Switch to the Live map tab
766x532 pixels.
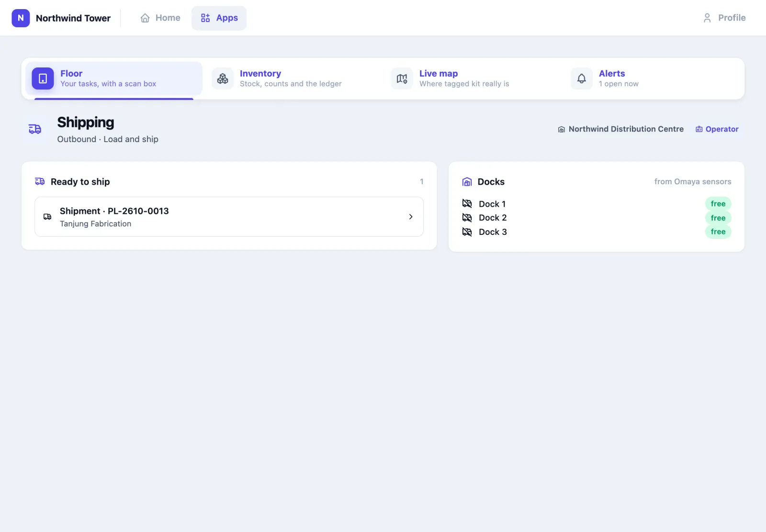pos(473,78)
